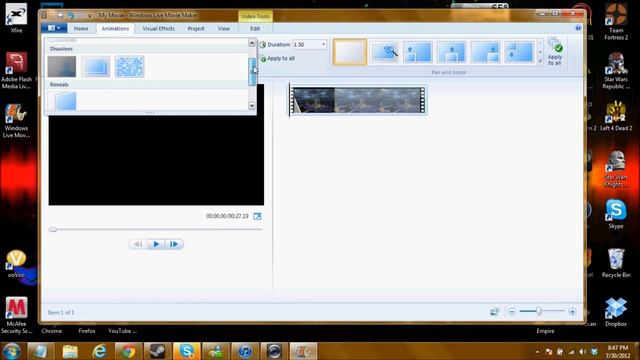Apply the top-left pan and zoom effect

(x=519, y=52)
